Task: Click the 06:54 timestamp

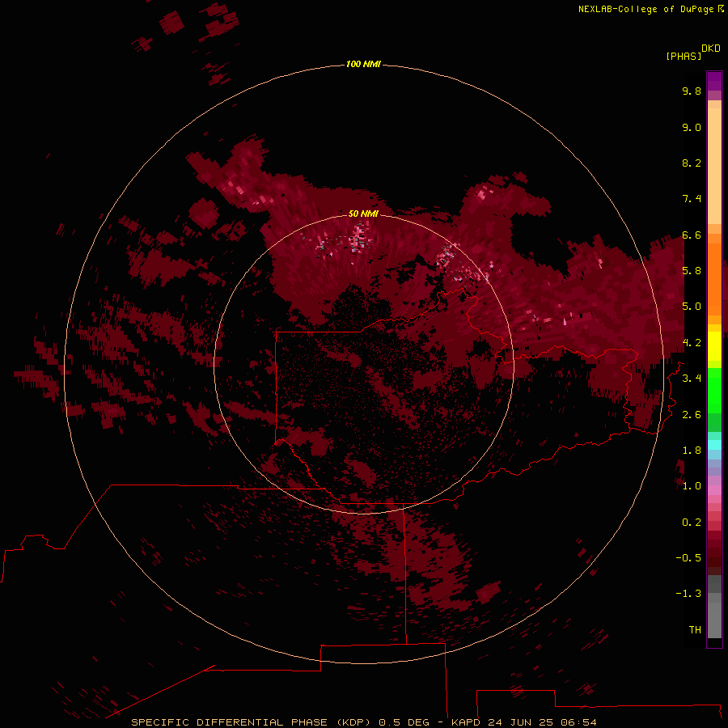Action: point(578,722)
